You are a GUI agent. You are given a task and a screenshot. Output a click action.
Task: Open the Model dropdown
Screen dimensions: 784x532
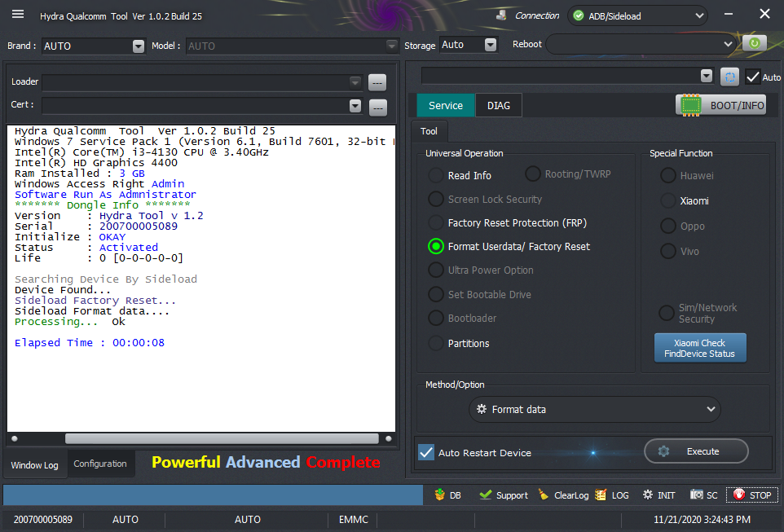pyautogui.click(x=392, y=46)
